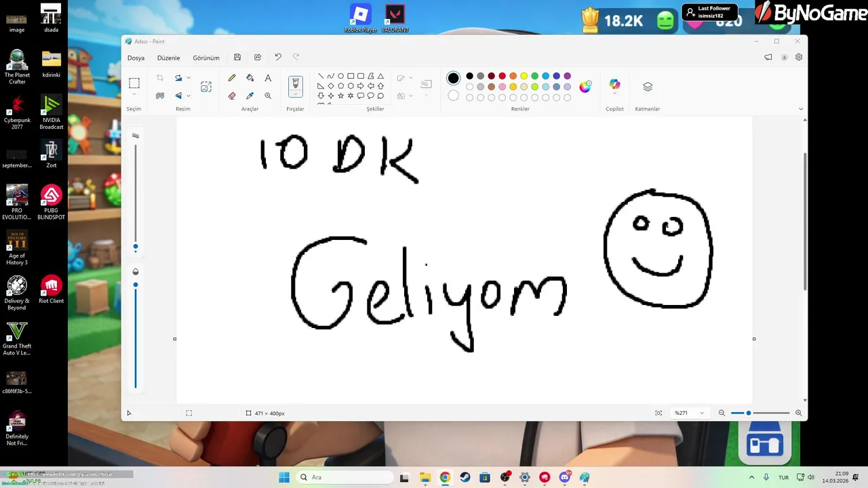Select secondary Color 2 white circle
The width and height of the screenshot is (868, 488).
(x=454, y=96)
